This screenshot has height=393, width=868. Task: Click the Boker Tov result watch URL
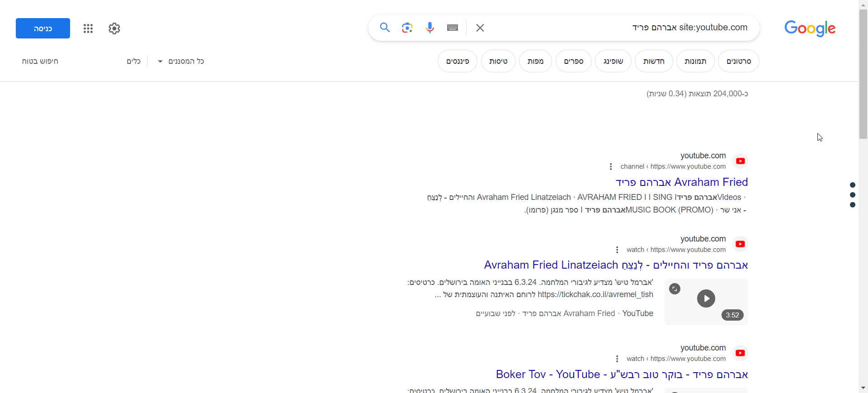(x=676, y=359)
